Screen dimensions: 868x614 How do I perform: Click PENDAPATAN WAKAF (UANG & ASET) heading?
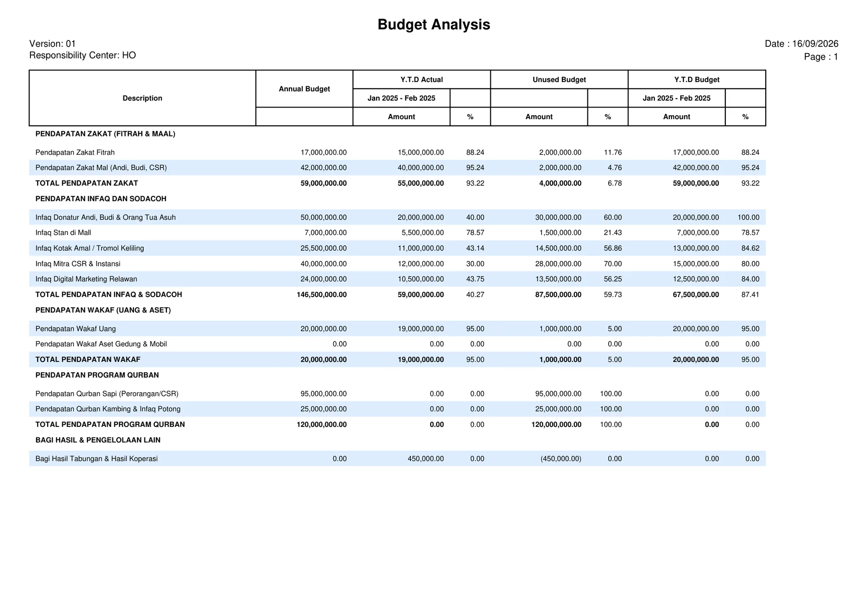point(103,310)
